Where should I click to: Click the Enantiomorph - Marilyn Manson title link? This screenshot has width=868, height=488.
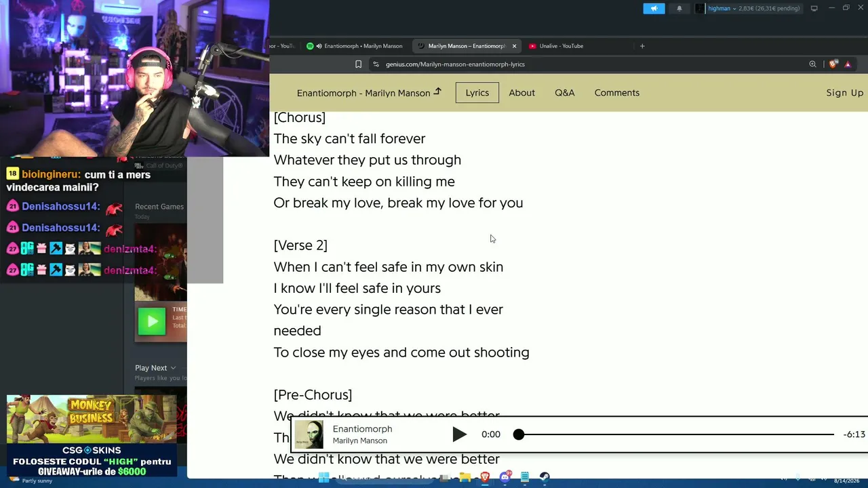(369, 93)
